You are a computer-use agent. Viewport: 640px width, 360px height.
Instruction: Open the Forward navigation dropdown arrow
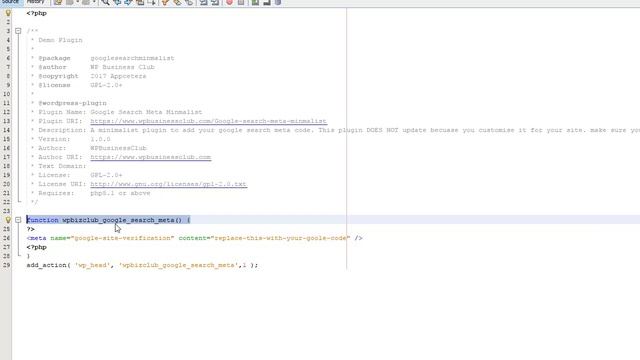pos(94,2)
